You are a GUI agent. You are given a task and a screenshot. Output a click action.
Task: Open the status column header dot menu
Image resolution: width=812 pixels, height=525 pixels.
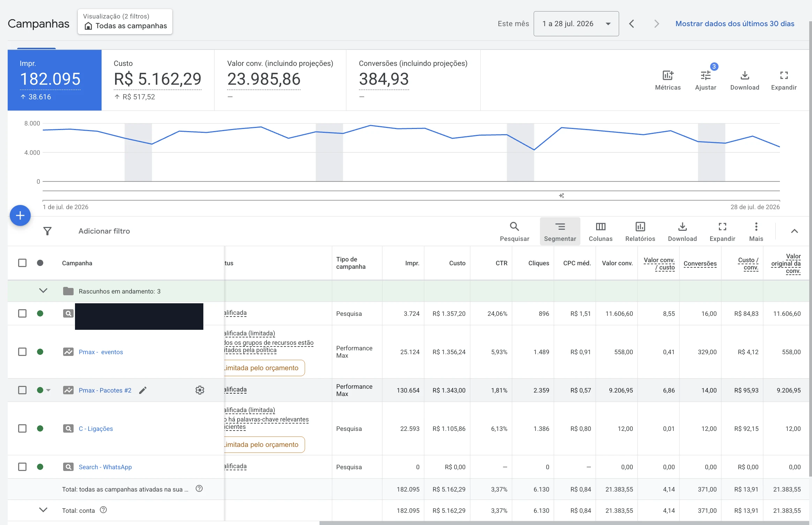tap(40, 263)
